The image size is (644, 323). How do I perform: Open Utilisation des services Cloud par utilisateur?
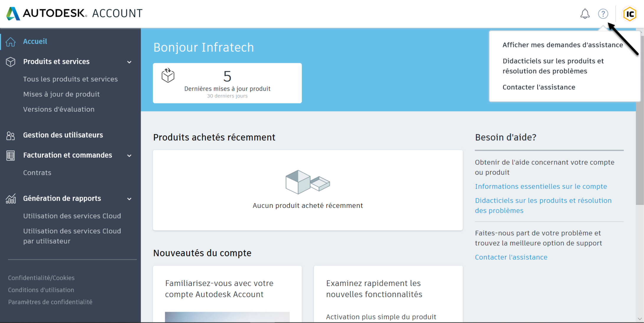72,236
